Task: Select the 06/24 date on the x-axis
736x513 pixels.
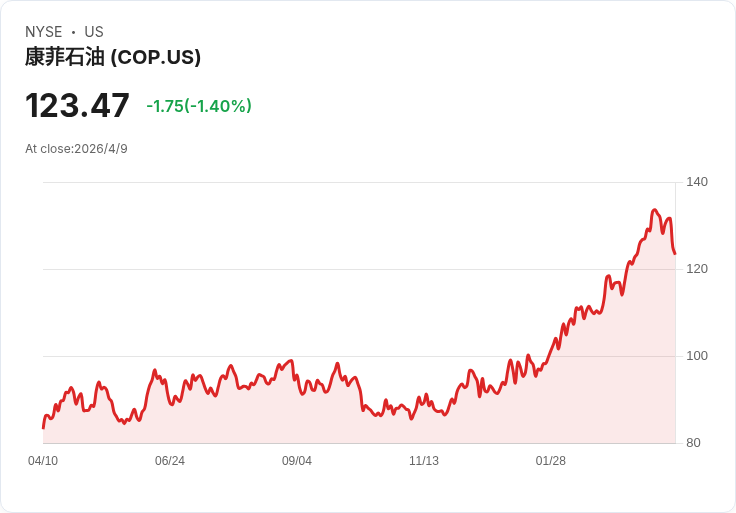Action: [x=170, y=461]
